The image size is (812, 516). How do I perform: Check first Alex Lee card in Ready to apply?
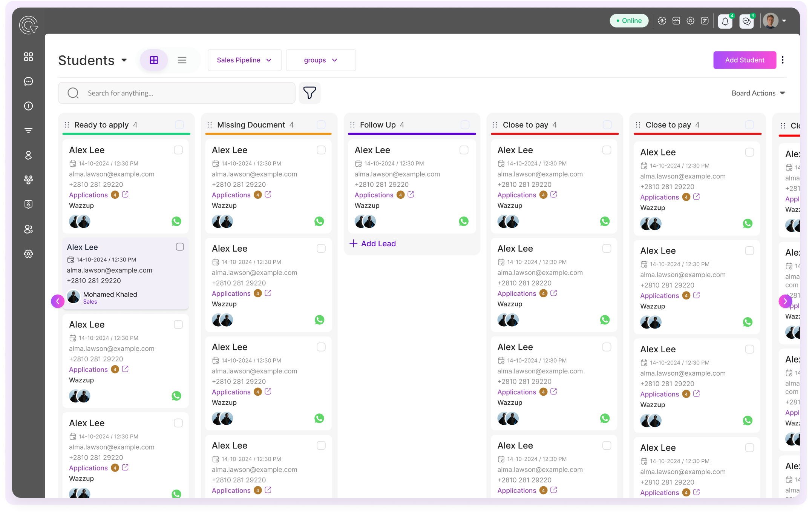pos(178,150)
